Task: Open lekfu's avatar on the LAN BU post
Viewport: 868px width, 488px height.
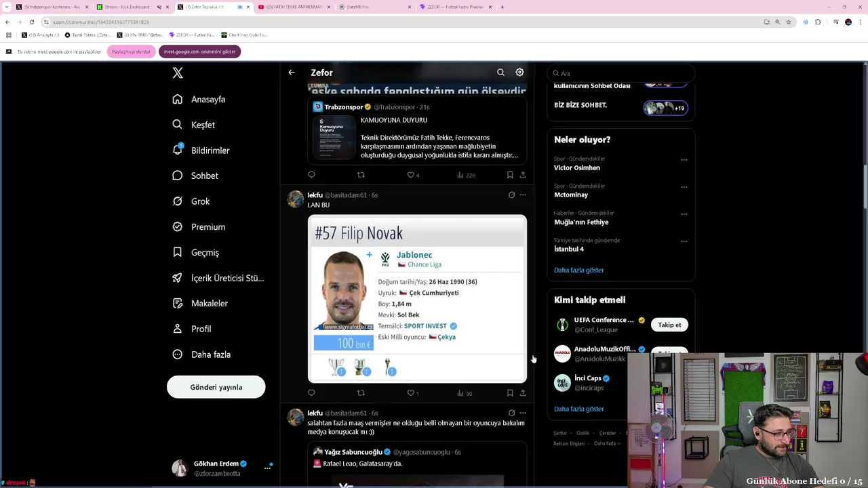Action: coord(296,199)
